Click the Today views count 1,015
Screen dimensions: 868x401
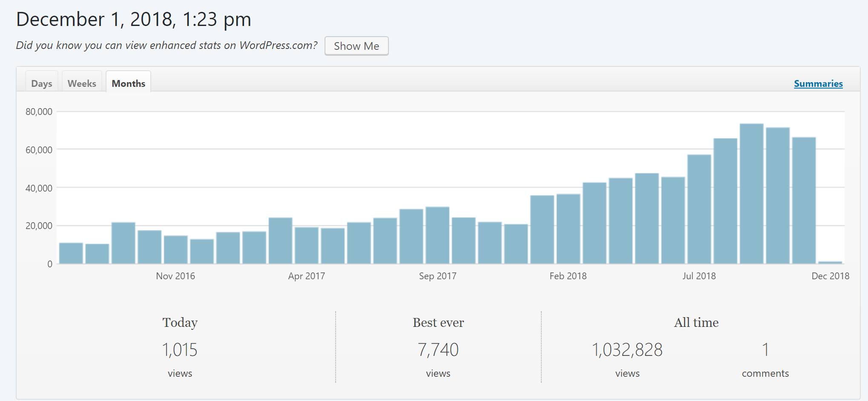180,350
